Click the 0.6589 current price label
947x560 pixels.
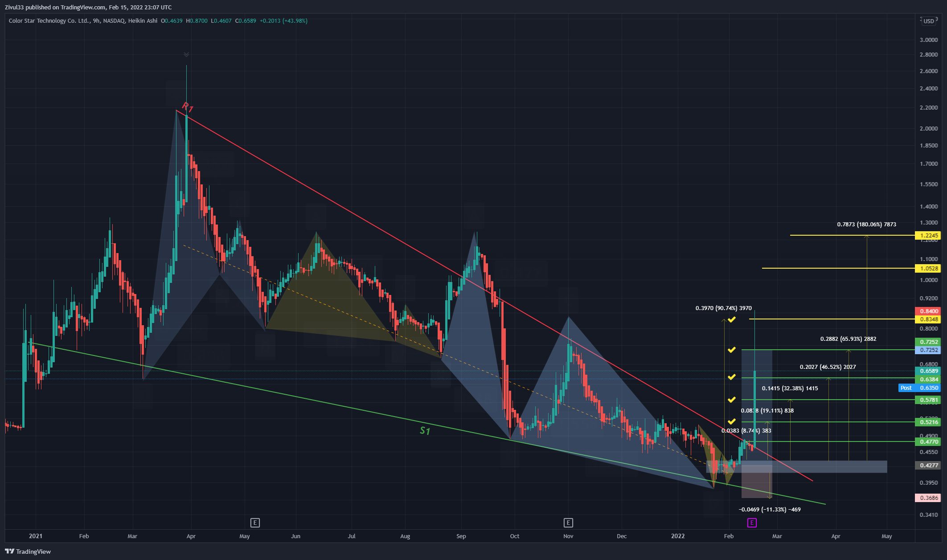(928, 371)
